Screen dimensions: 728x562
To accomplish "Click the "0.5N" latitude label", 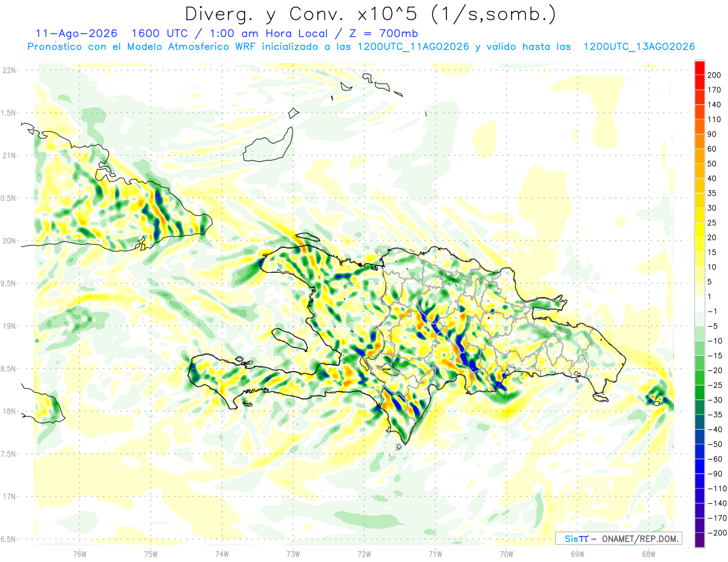I will (x=8, y=198).
